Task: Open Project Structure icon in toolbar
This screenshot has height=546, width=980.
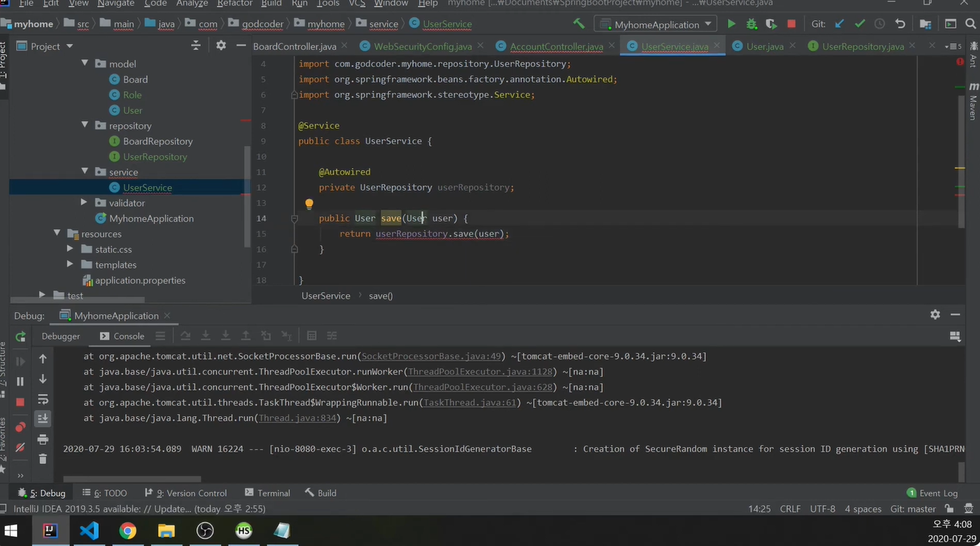Action: (925, 24)
